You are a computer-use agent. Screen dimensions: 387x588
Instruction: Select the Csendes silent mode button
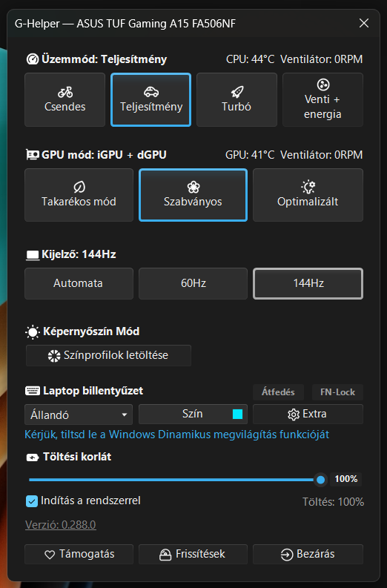64,100
